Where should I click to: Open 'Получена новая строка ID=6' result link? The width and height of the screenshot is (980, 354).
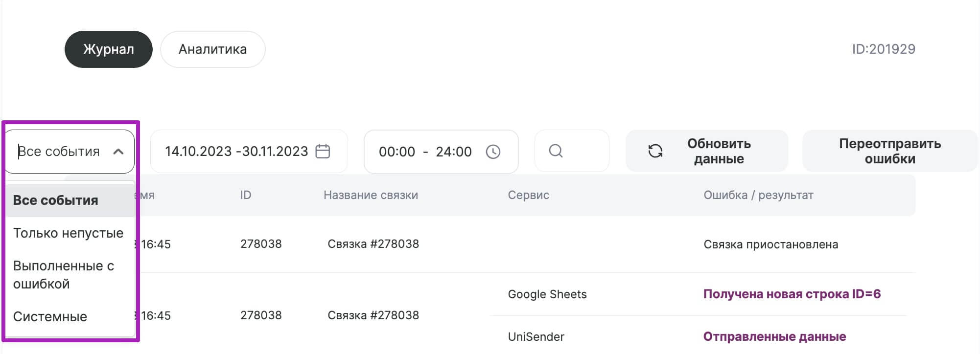pos(792,294)
